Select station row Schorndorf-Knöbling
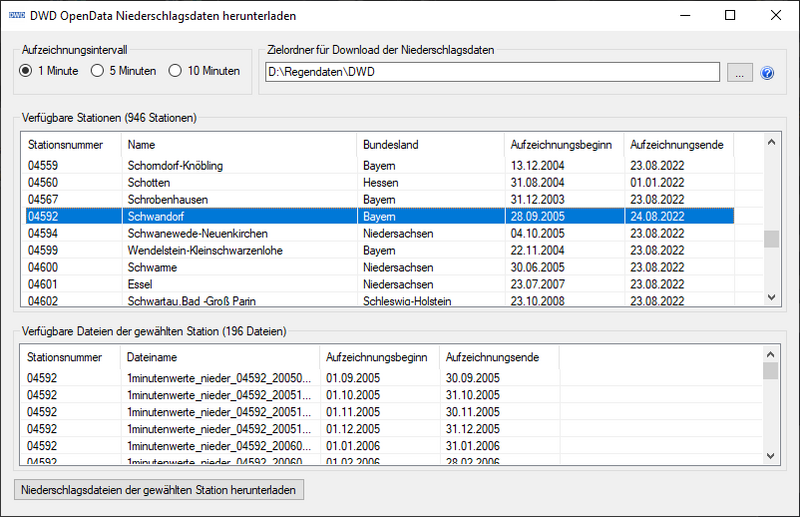Image resolution: width=800 pixels, height=517 pixels. [x=380, y=165]
